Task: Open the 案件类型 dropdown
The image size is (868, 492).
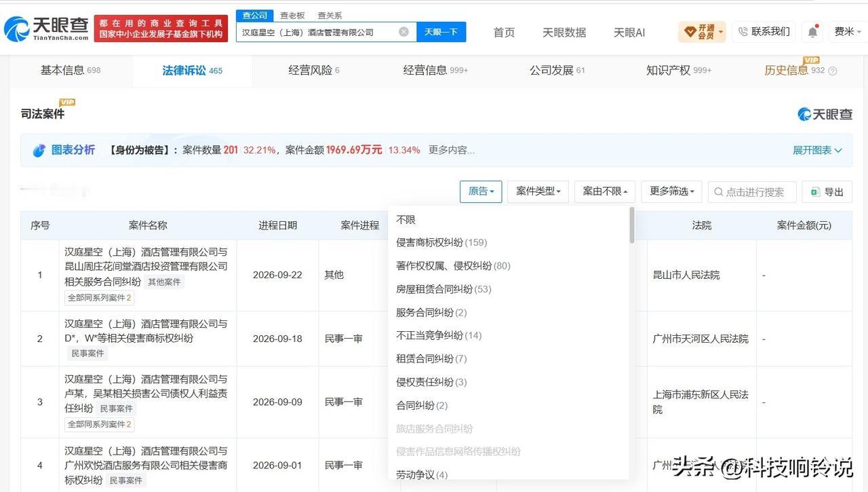Action: coord(538,191)
